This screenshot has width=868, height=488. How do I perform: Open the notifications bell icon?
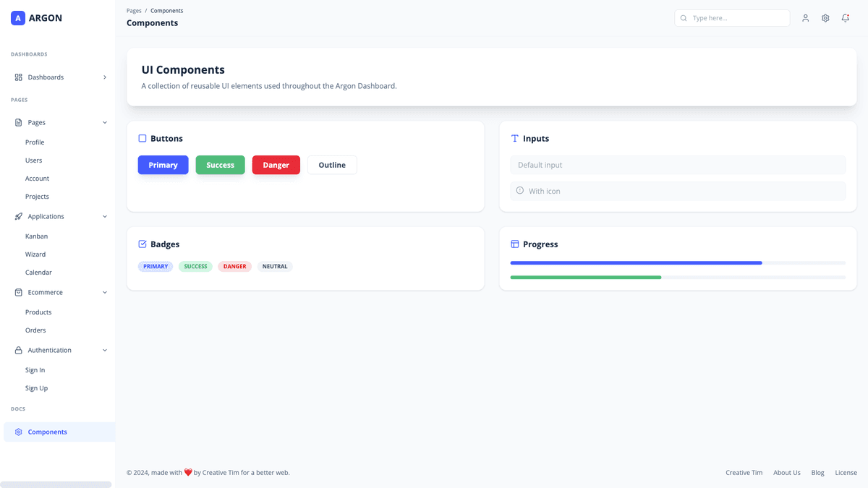[x=845, y=17]
